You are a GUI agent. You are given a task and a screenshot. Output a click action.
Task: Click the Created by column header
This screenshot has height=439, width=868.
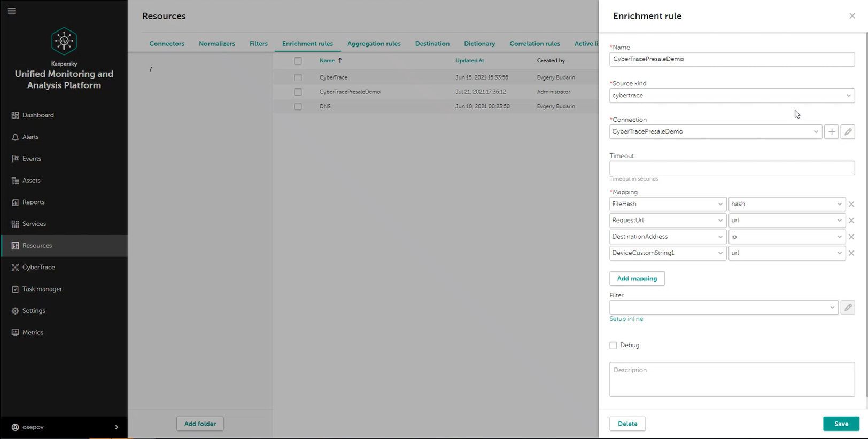click(x=551, y=61)
